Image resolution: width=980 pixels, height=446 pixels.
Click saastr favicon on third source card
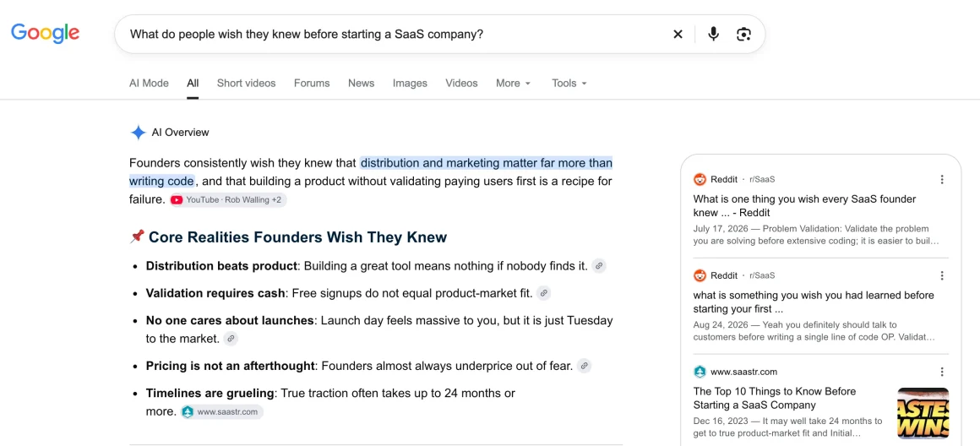pyautogui.click(x=700, y=372)
